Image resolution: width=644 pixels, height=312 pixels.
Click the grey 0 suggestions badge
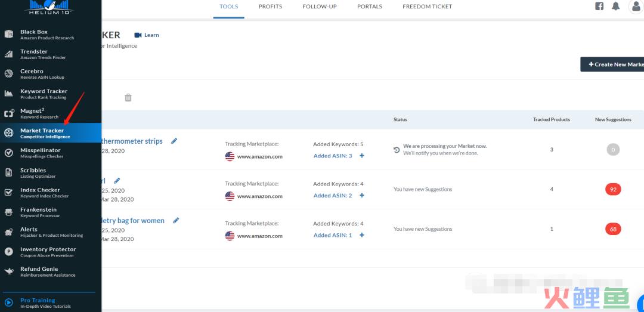pyautogui.click(x=613, y=150)
